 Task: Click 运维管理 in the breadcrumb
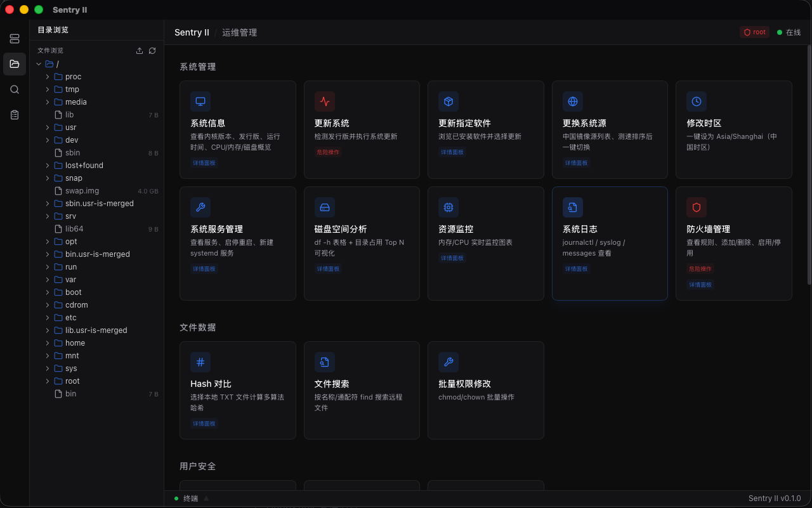(x=239, y=32)
